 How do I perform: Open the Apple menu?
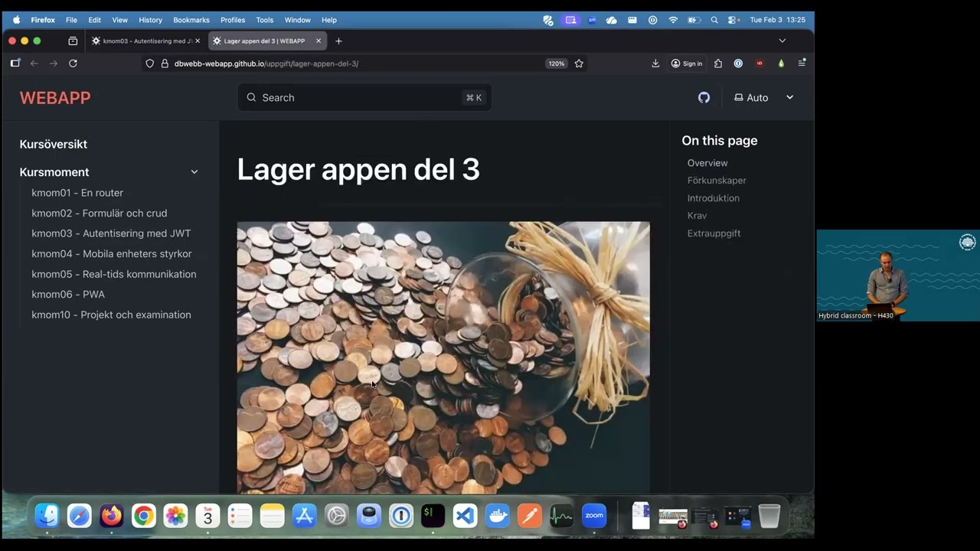tap(16, 20)
